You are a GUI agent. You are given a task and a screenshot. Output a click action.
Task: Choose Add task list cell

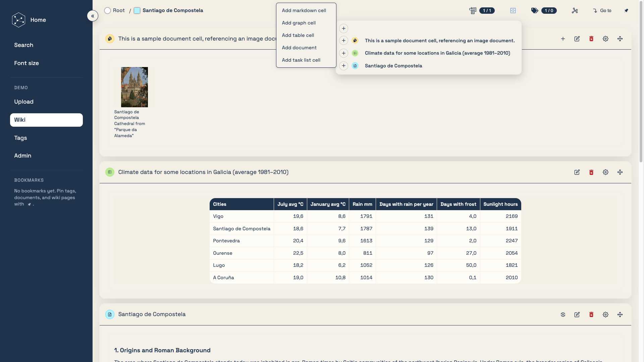(301, 60)
